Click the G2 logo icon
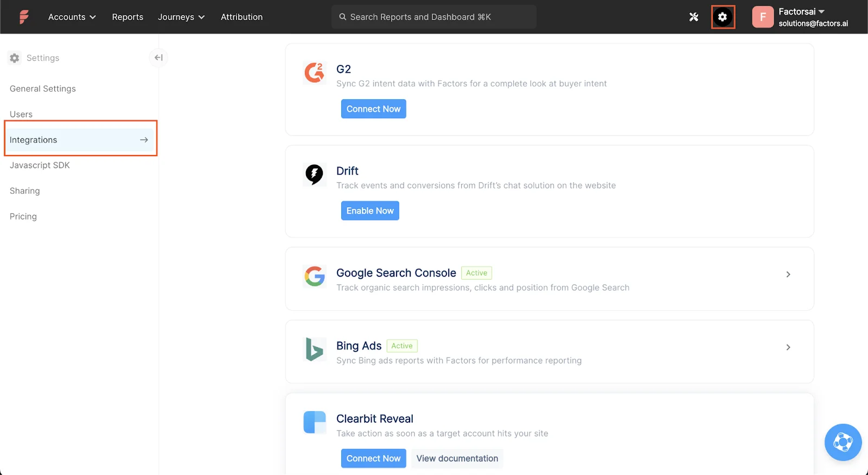The image size is (868, 475). (315, 72)
